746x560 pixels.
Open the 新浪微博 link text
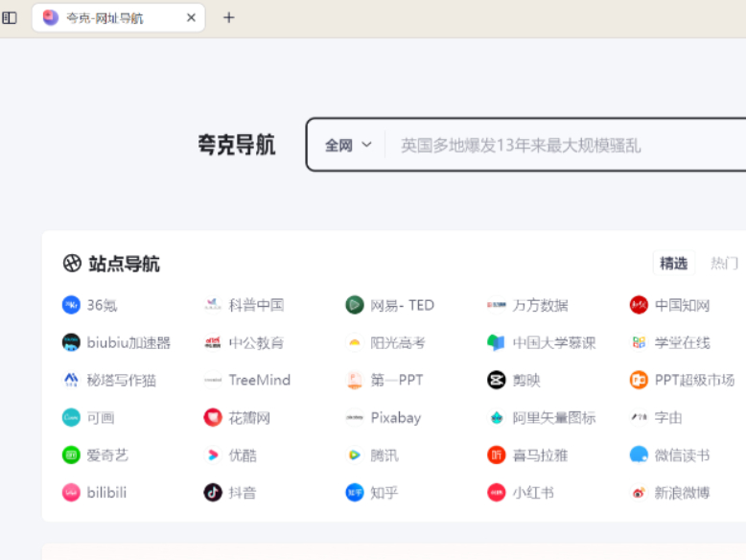pos(683,493)
